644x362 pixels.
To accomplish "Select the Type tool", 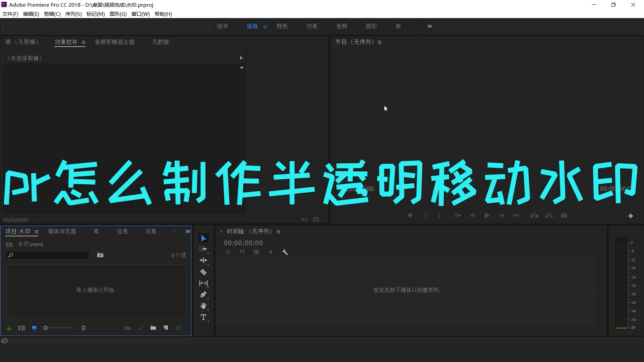I will coord(203,317).
